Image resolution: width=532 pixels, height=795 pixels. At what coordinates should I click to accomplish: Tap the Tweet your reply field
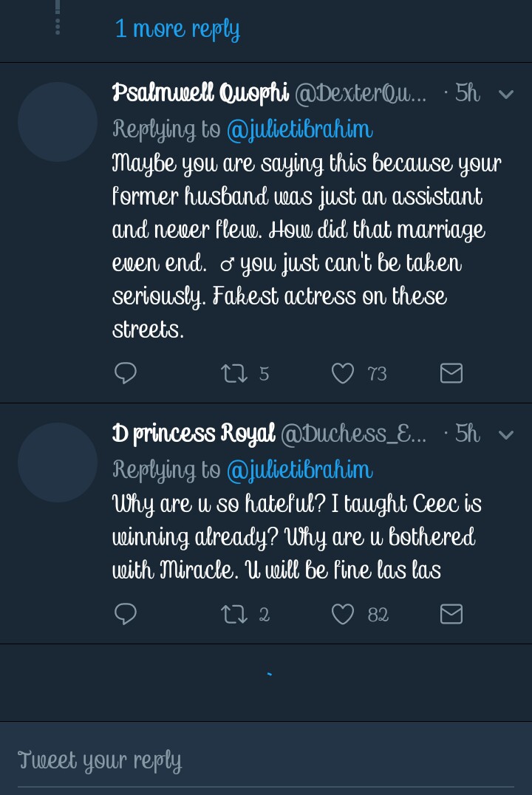[x=266, y=761]
